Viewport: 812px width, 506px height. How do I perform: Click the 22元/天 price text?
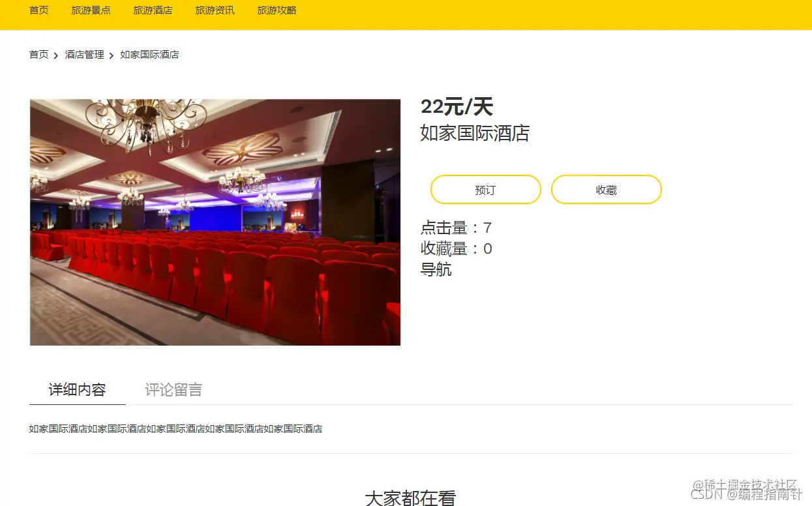(x=457, y=106)
